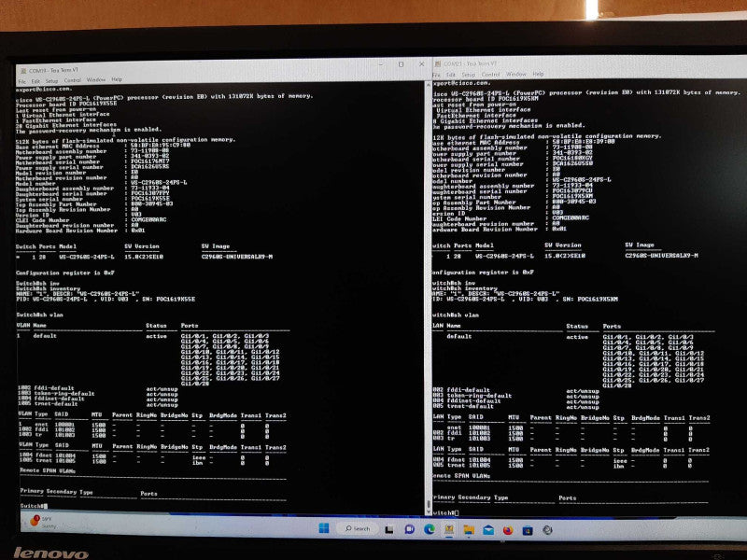Open the weather widget on the taskbar
This screenshot has width=747, height=560.
coord(42,522)
